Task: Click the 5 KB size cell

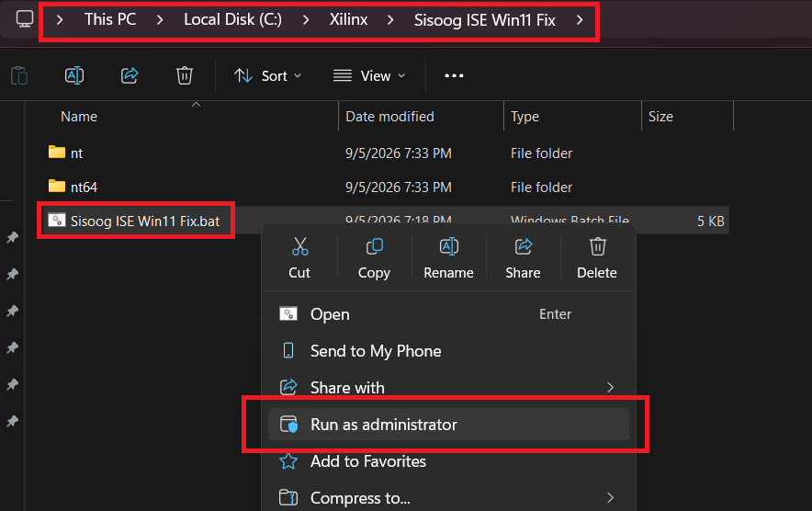Action: click(x=711, y=221)
